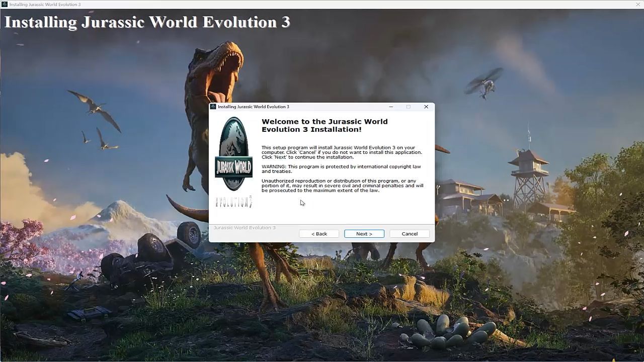Click the outer window's title bar text
This screenshot has height=362, width=644.
(45, 5)
